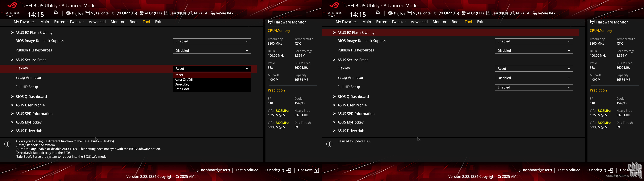Open Flexkey Reset dropdown in right screen
The height and width of the screenshot is (181, 644).
(x=534, y=69)
